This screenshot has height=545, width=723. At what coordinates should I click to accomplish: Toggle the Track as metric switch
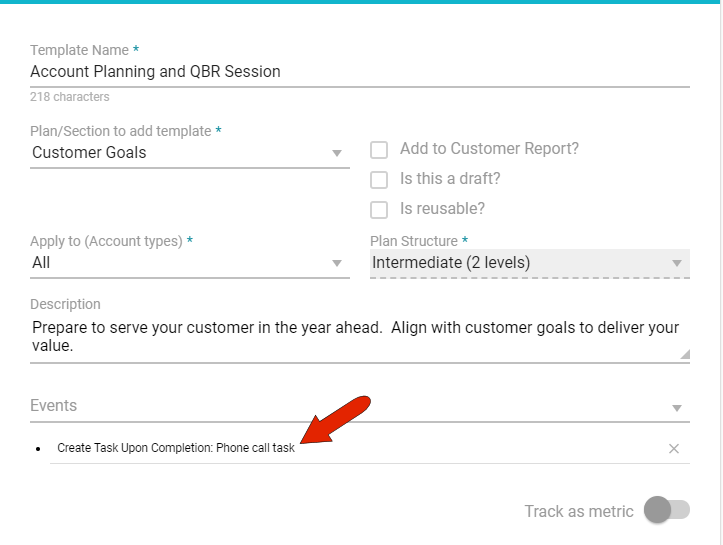(666, 510)
